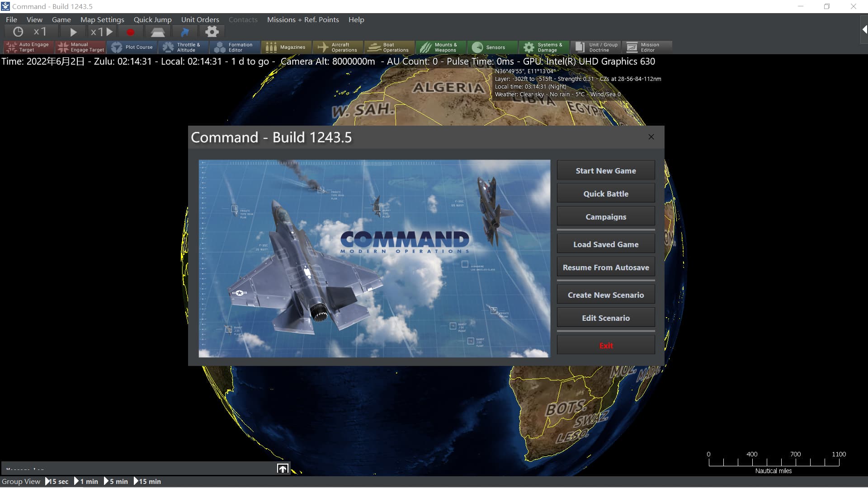Viewport: 868px width, 488px height.
Task: Click the application icon in title bar
Action: 5,6
